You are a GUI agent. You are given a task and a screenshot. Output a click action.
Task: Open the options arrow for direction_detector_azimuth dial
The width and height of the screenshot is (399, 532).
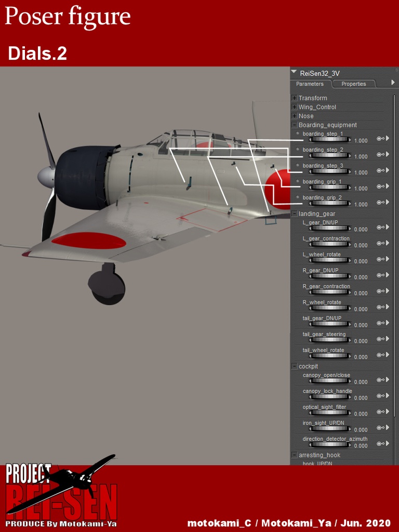click(x=388, y=444)
